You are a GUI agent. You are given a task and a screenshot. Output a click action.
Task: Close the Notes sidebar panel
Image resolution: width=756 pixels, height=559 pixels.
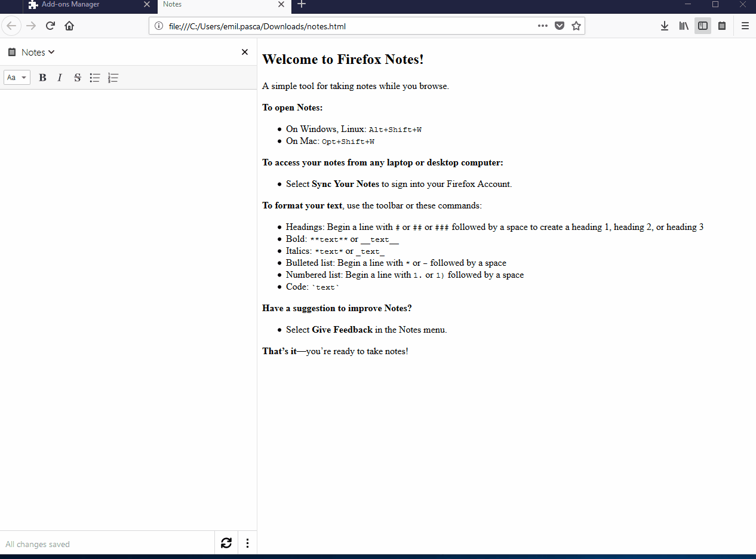(x=245, y=52)
